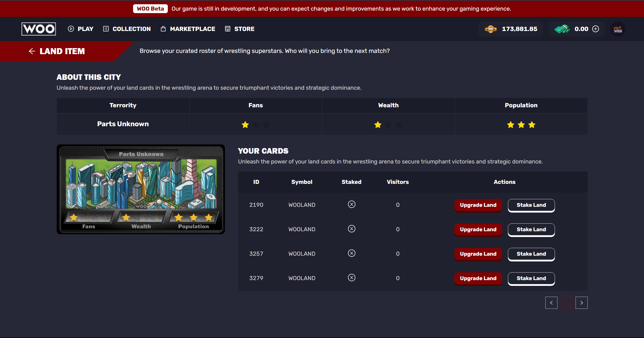This screenshot has height=338, width=644.
Task: Click the Fans filled star rating
Action: click(245, 125)
